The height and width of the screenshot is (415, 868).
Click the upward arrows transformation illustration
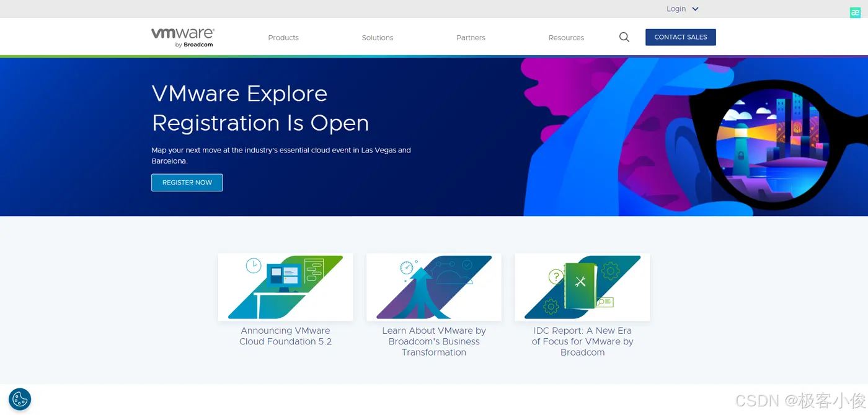tap(434, 287)
